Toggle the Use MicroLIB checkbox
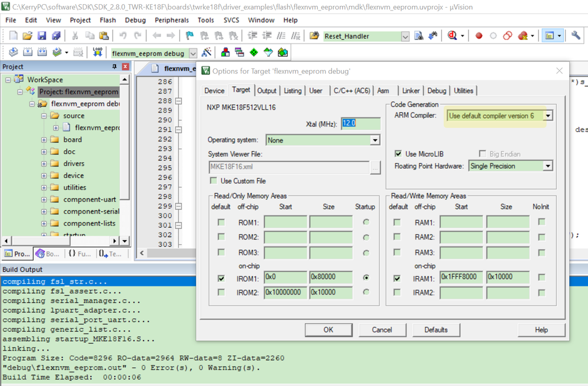Screen dimensions: 588x386 coord(398,154)
